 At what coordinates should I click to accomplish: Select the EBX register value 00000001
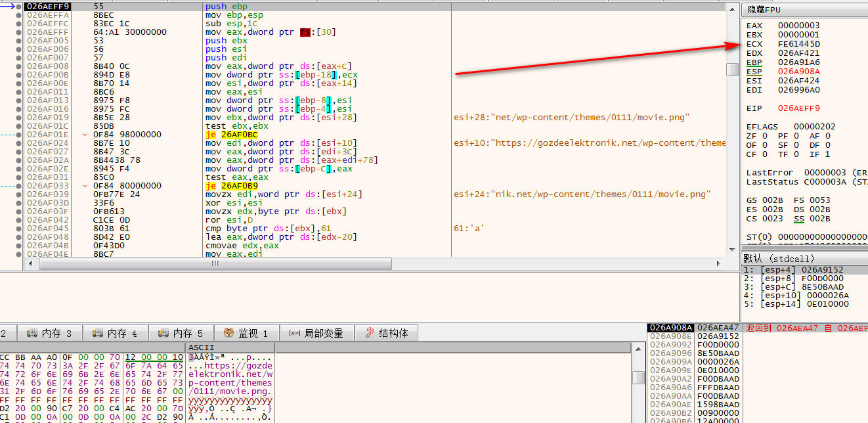tap(799, 35)
